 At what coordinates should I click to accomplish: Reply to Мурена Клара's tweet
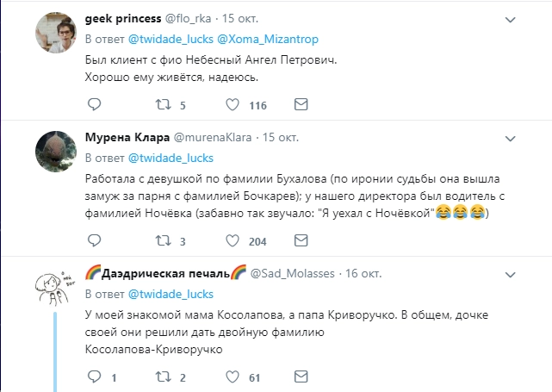[95, 241]
